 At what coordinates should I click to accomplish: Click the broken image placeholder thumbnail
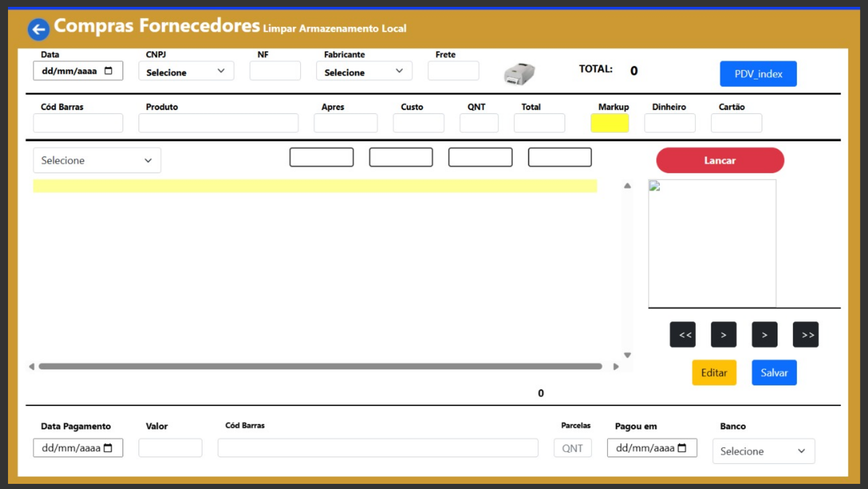click(655, 186)
